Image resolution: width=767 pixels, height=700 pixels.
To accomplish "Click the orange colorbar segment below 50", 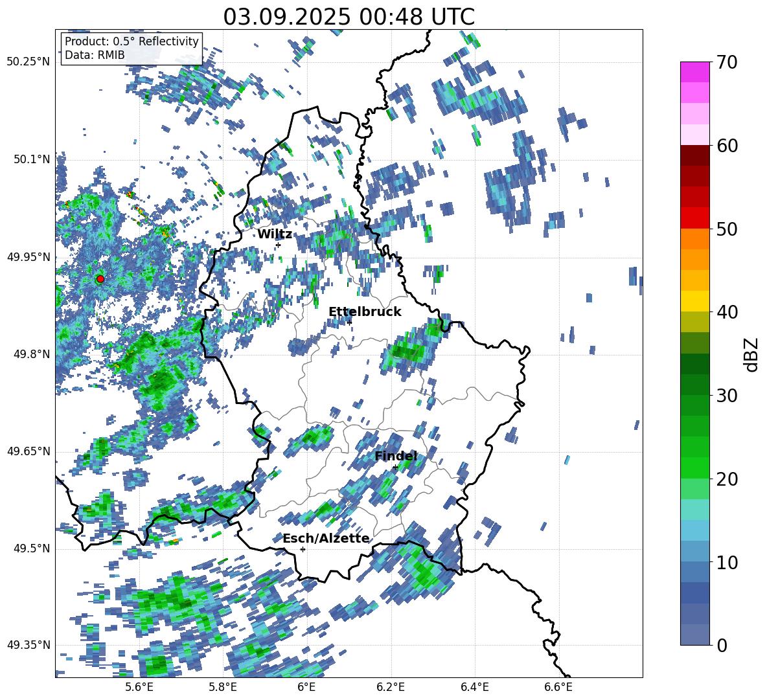I will (x=694, y=239).
